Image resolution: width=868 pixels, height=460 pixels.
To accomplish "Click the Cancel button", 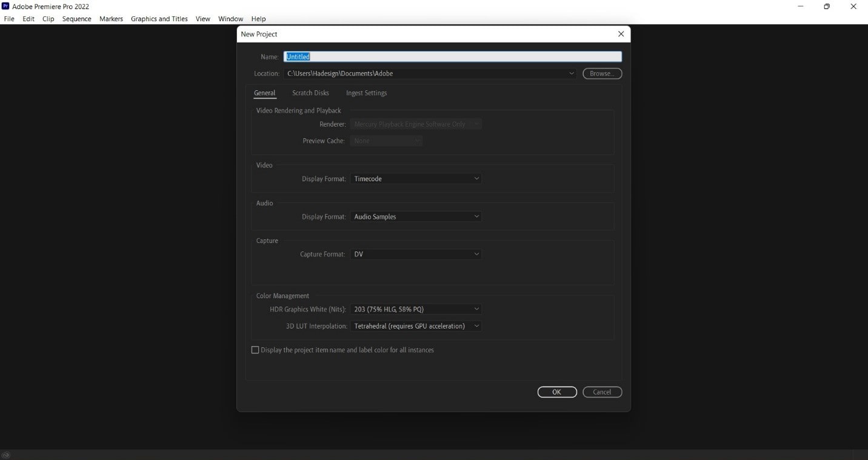I will click(x=602, y=392).
